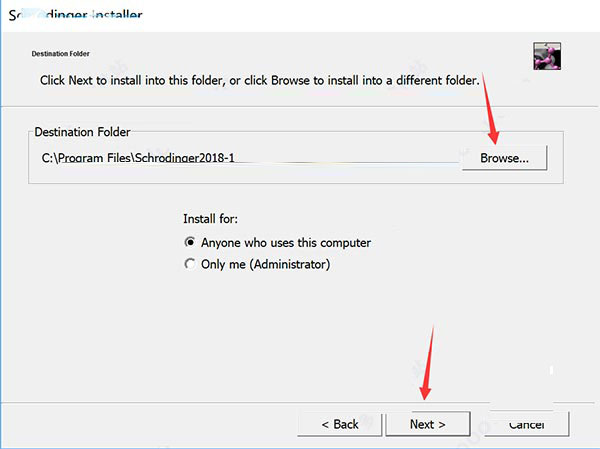Viewport: 600px width, 449px height.
Task: Click the 'Install for:' label
Action: point(210,219)
